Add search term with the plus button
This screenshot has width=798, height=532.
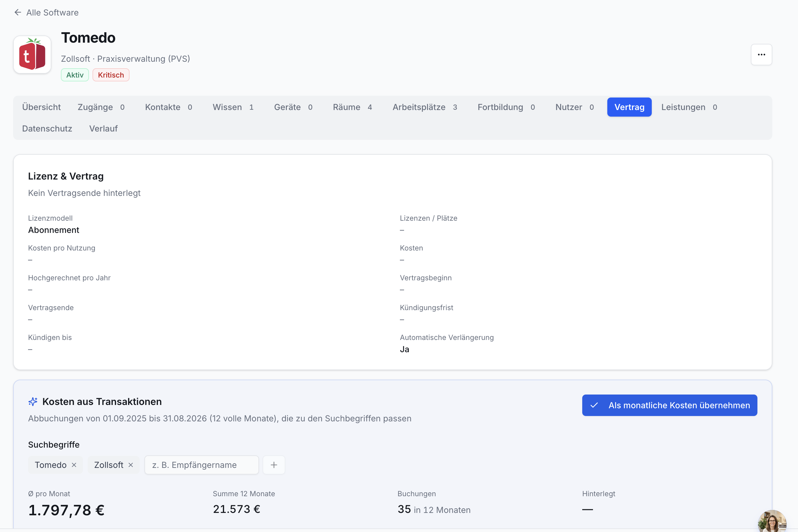pos(274,465)
